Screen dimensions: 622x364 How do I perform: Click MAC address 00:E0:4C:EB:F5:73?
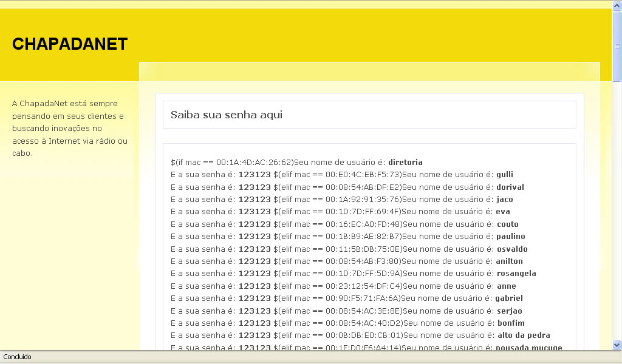[x=363, y=175]
